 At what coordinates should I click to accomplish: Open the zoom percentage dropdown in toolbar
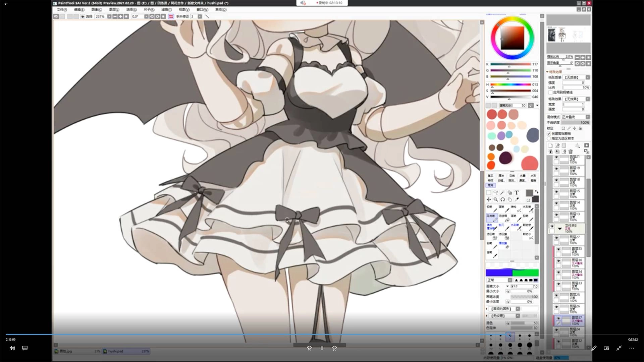pyautogui.click(x=109, y=16)
